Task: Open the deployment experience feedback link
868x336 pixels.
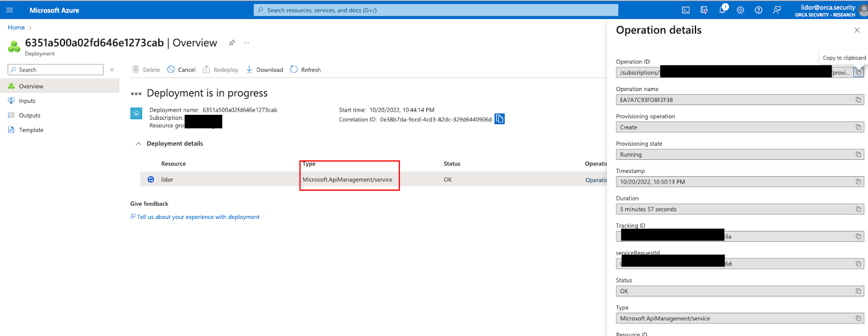Action: [198, 217]
